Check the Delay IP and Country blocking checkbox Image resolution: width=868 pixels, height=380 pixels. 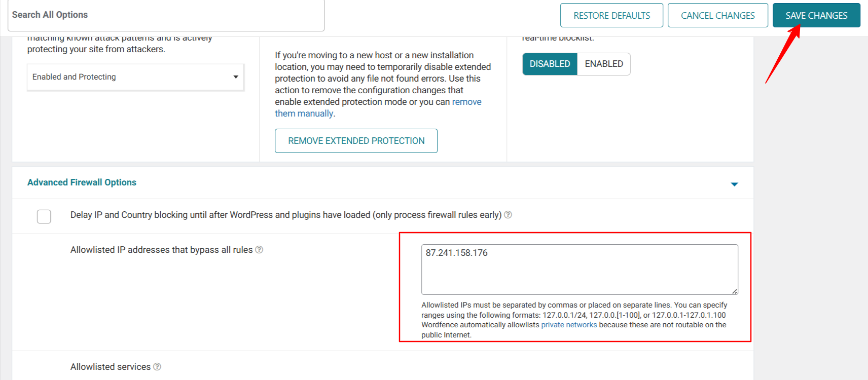click(x=44, y=216)
